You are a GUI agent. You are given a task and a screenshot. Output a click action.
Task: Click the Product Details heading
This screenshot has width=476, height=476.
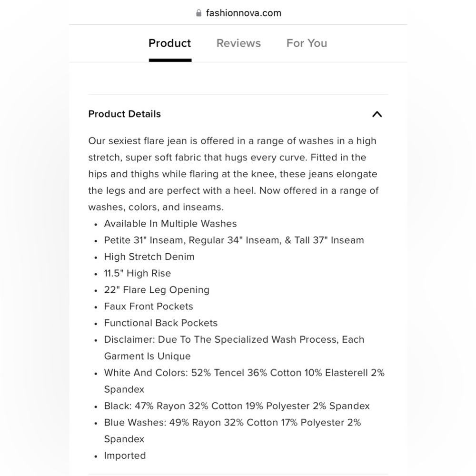pos(125,114)
